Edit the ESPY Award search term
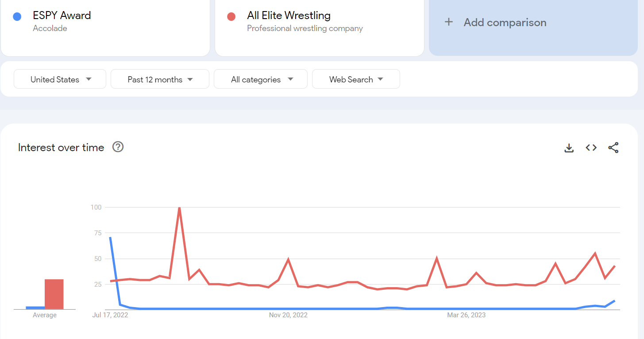Image resolution: width=644 pixels, height=339 pixels. point(62,16)
